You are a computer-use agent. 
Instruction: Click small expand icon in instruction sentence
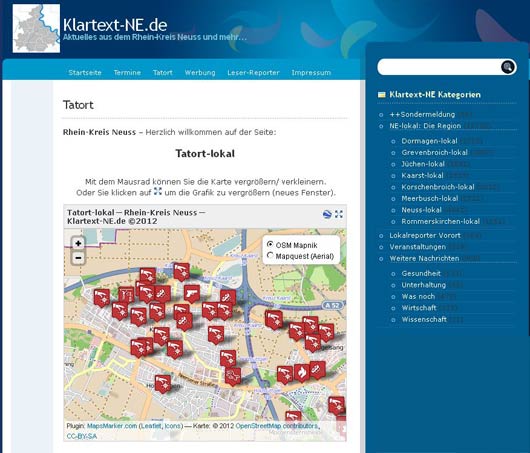158,191
